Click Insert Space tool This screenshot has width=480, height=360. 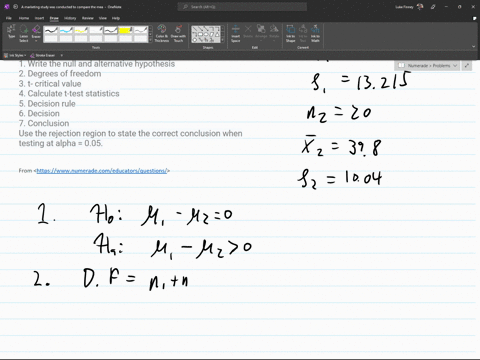coord(236,33)
